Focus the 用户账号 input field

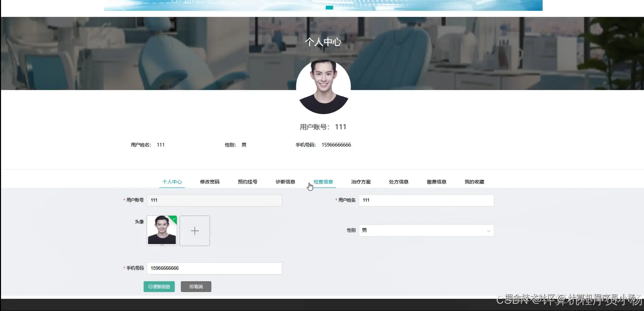(x=214, y=200)
